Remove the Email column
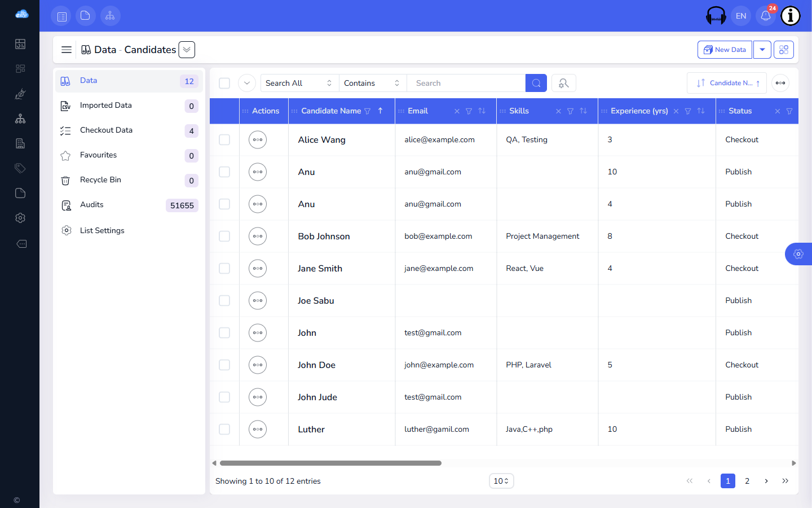Viewport: 812px width, 508px height. pyautogui.click(x=457, y=111)
